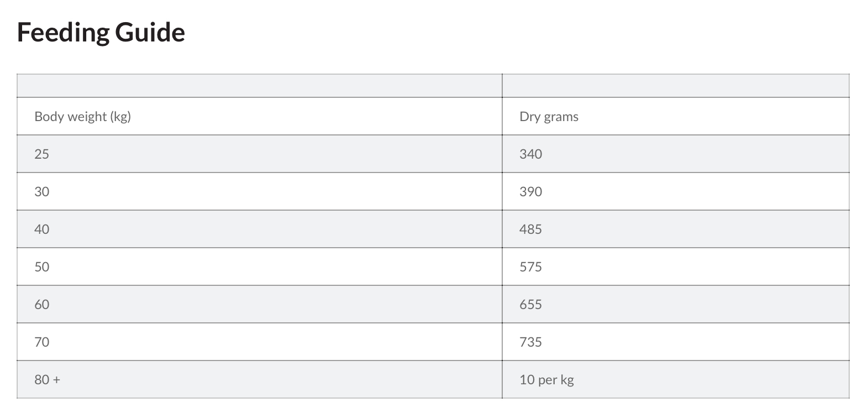The image size is (868, 418).
Task: Select the Dry grams column label
Action: point(549,117)
